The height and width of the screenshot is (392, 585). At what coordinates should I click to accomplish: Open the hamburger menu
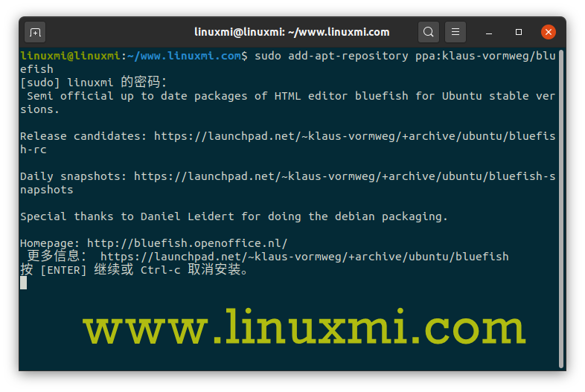pyautogui.click(x=455, y=32)
